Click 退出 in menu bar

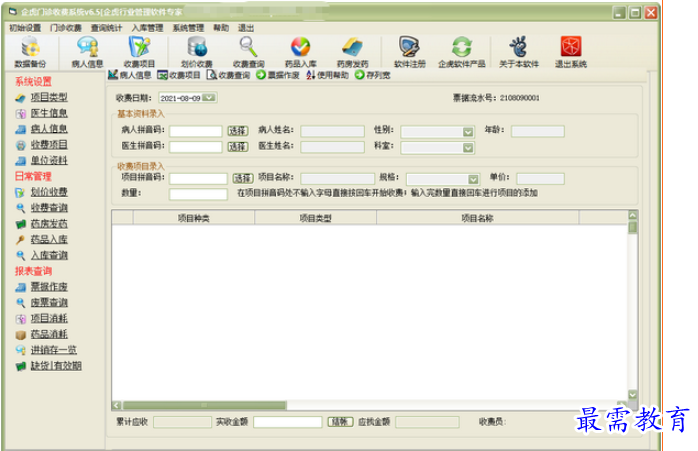[246, 28]
